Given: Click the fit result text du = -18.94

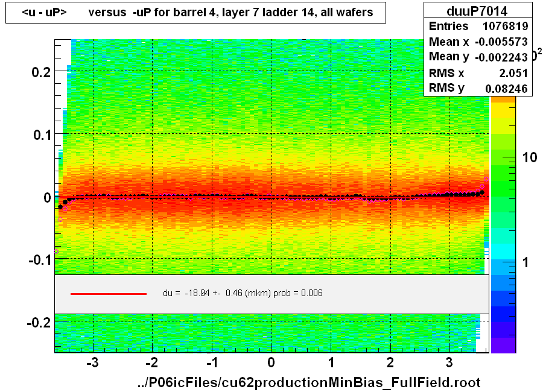Looking at the screenshot, I should coord(243,293).
